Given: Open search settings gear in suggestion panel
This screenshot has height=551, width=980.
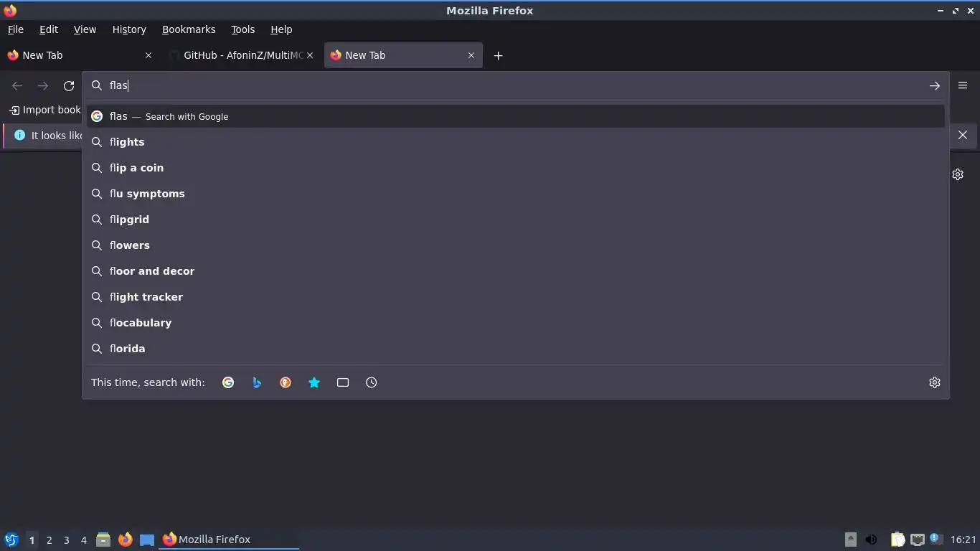Looking at the screenshot, I should pos(934,382).
